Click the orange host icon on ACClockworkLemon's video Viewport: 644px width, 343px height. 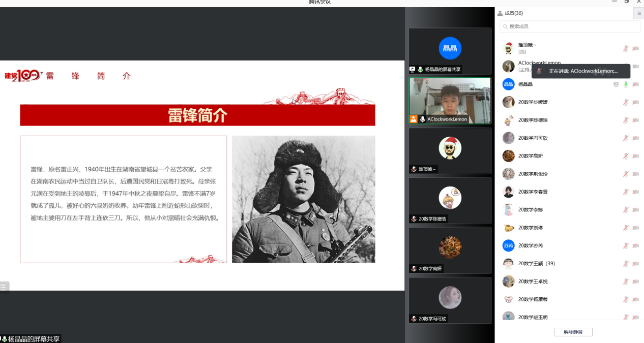coord(414,119)
